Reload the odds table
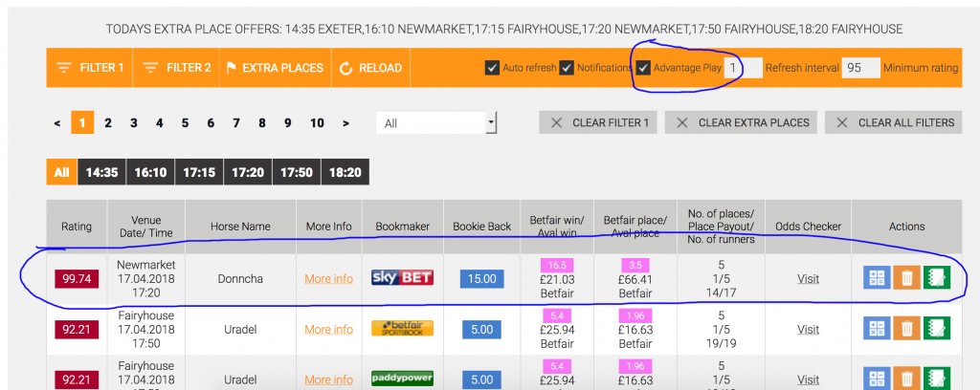The image size is (980, 390). (370, 68)
